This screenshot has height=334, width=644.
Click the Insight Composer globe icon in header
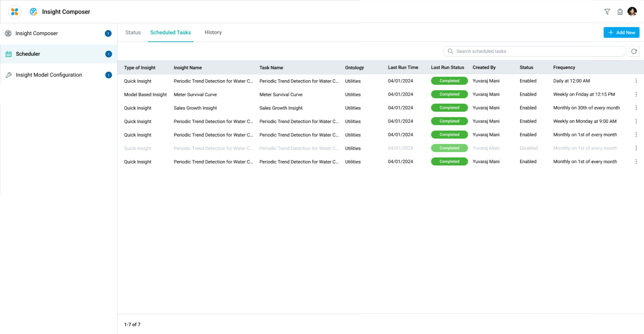tap(33, 12)
